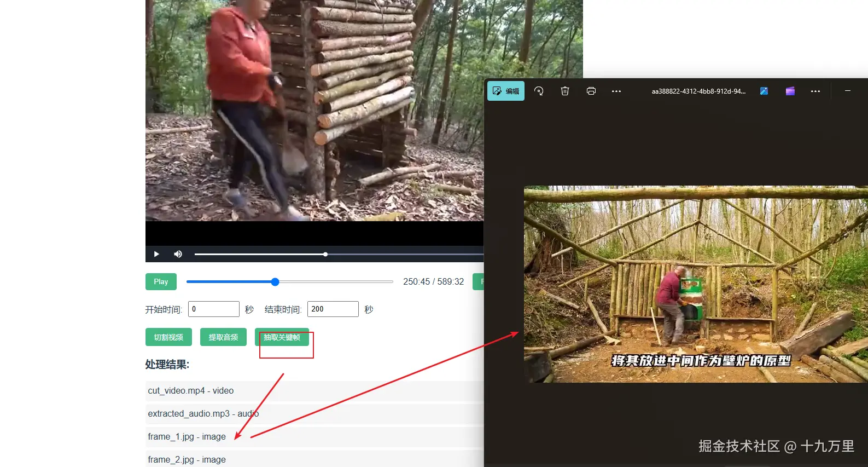This screenshot has width=868, height=467.
Task: Click the video player's progress bar
Action: pos(339,254)
